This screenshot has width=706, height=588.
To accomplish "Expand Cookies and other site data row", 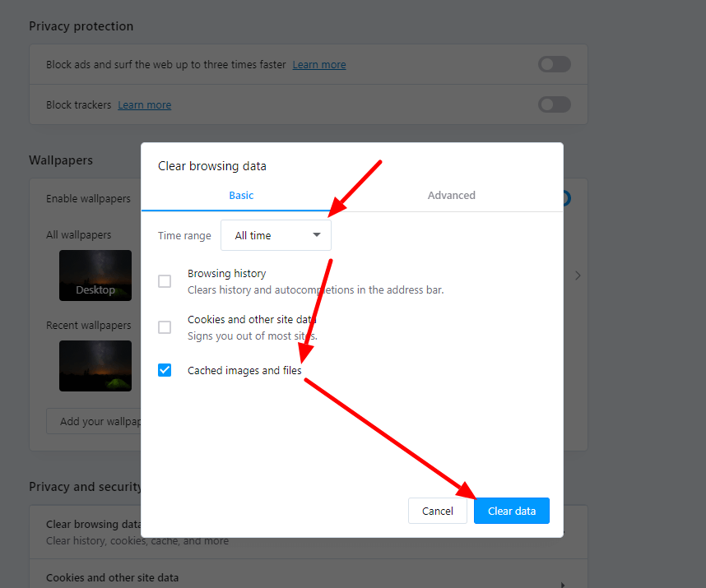I will point(309,577).
